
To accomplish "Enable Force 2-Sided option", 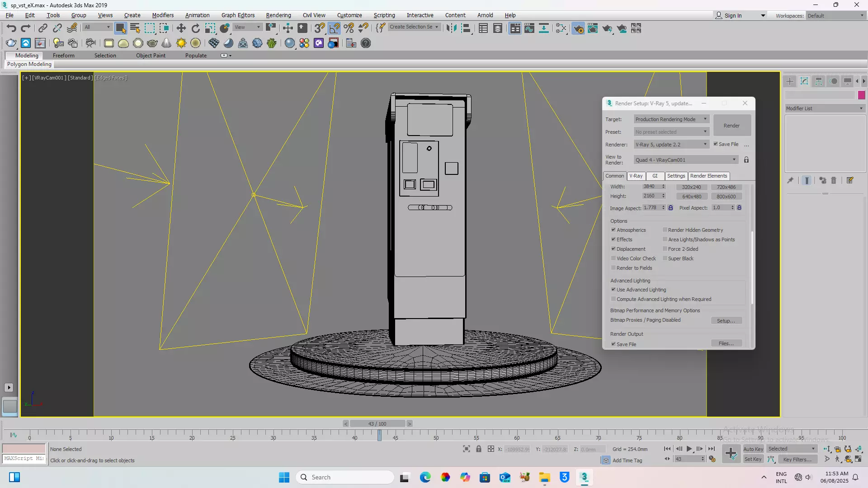I will [x=665, y=249].
